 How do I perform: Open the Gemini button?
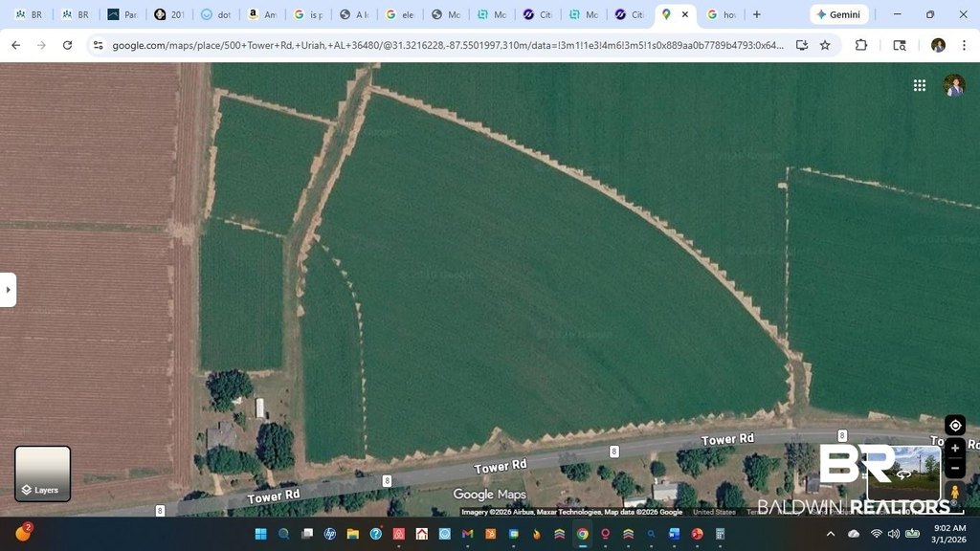pos(839,14)
